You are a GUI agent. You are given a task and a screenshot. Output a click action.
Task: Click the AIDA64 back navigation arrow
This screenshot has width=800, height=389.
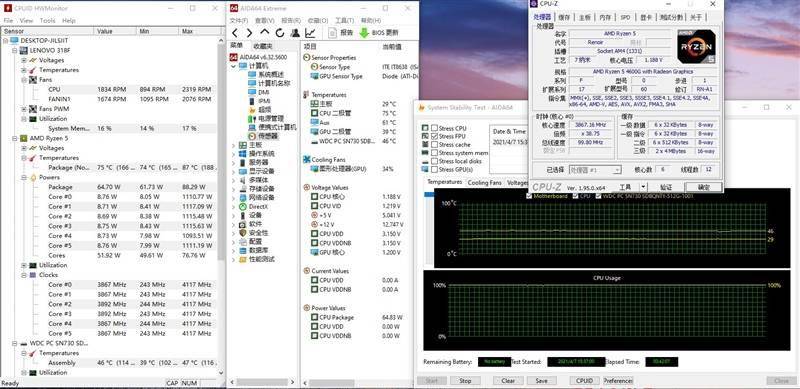coord(235,33)
